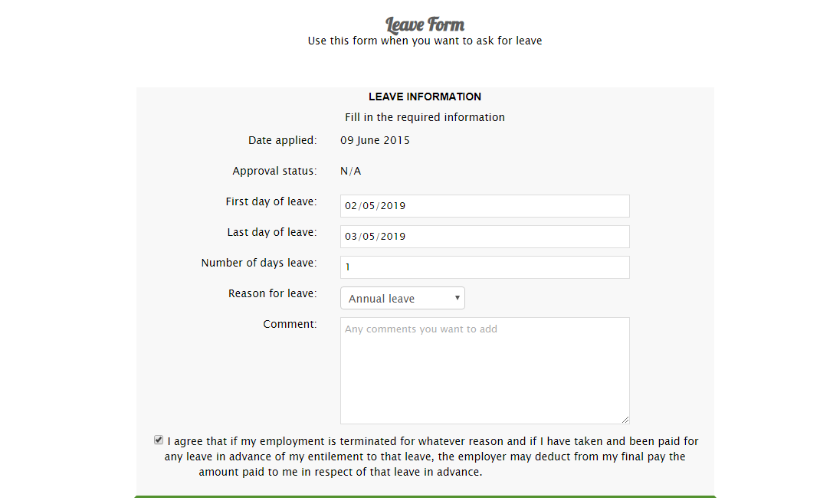
Task: Click the LEAVE INFORMATION heading
Action: click(425, 97)
